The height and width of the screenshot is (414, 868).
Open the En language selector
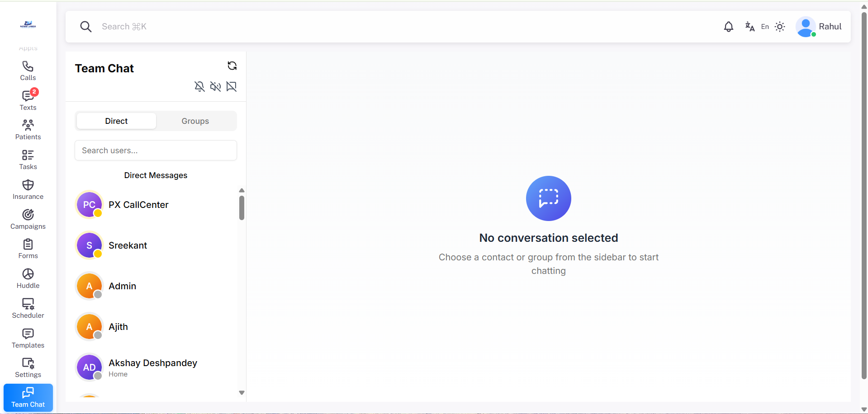coord(764,27)
